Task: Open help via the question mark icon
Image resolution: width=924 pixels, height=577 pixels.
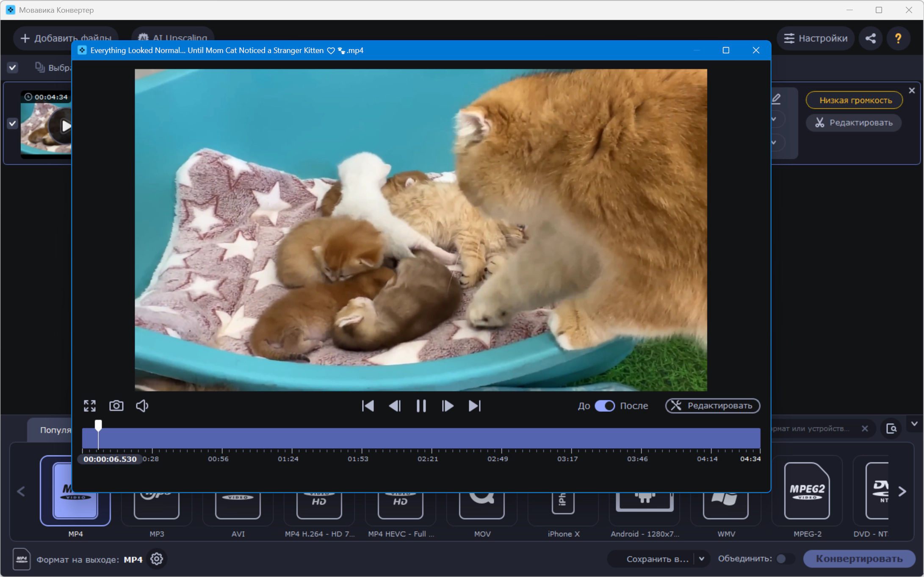Action: [x=898, y=39]
